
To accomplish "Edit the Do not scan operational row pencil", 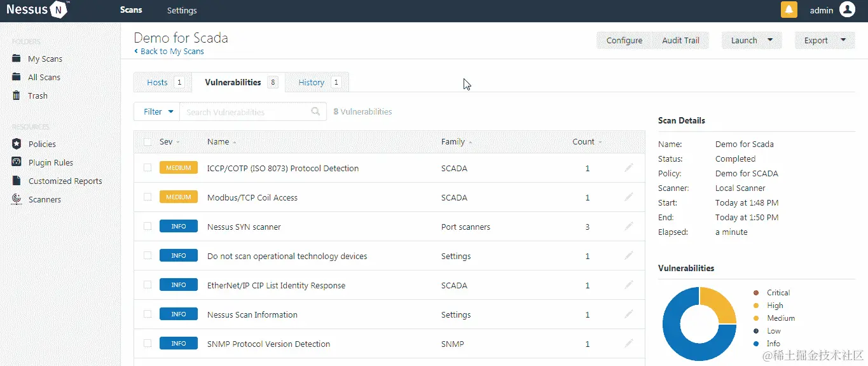I will 629,256.
